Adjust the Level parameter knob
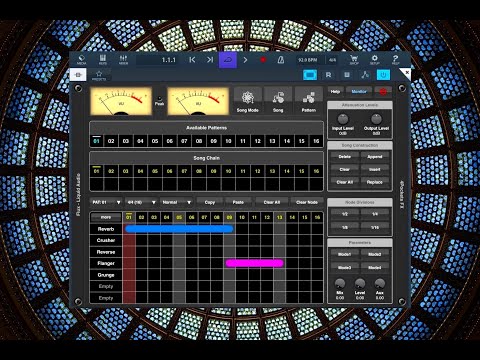This screenshot has height=360, width=480. [x=360, y=284]
